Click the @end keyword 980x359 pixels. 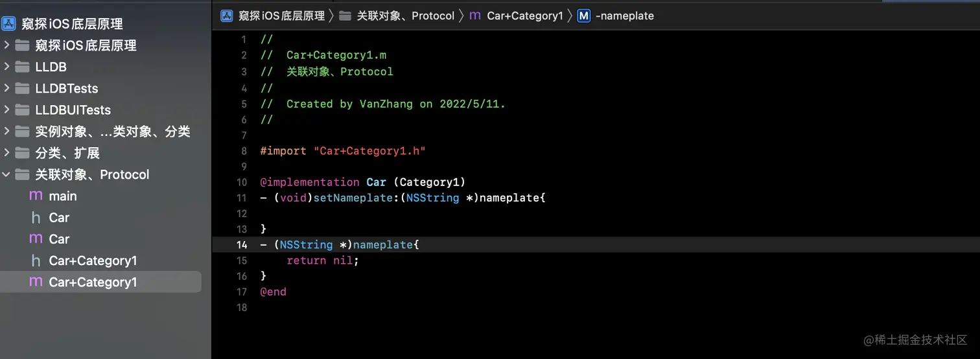tap(274, 292)
